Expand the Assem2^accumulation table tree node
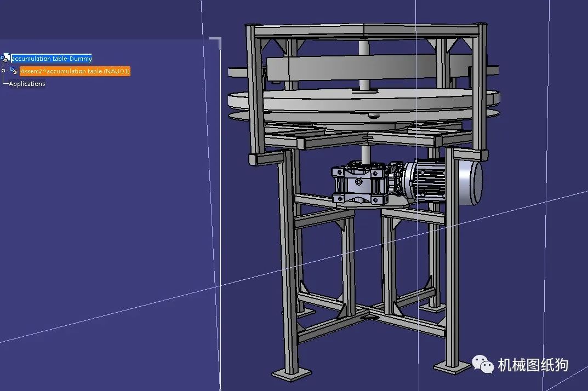The image size is (588, 391). coord(3,71)
